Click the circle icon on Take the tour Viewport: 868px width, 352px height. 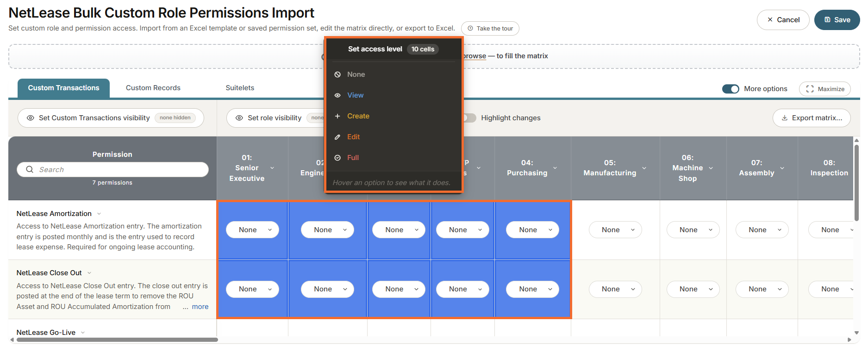coord(470,28)
